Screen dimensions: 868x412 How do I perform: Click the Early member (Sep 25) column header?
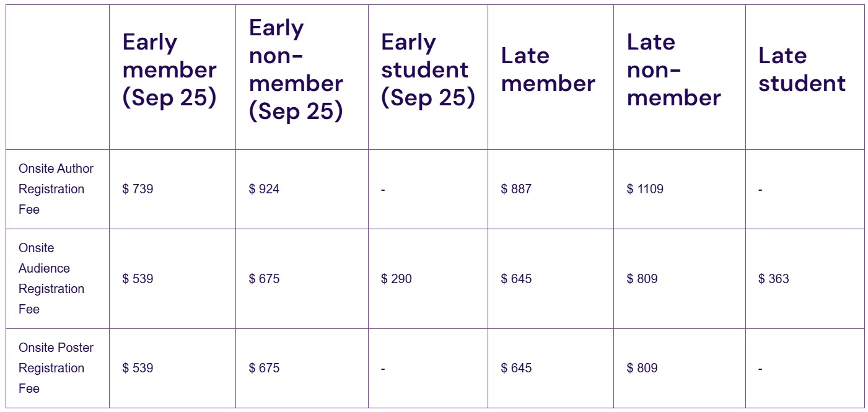pyautogui.click(x=170, y=69)
